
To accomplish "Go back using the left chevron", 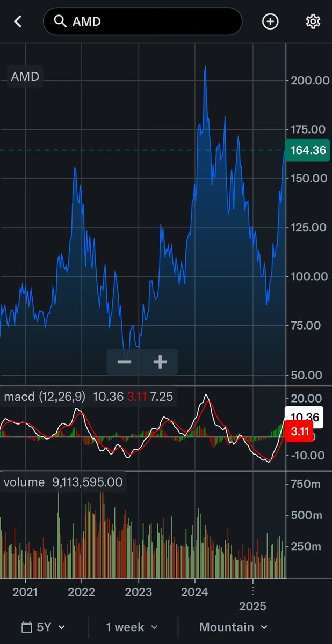I will (18, 21).
